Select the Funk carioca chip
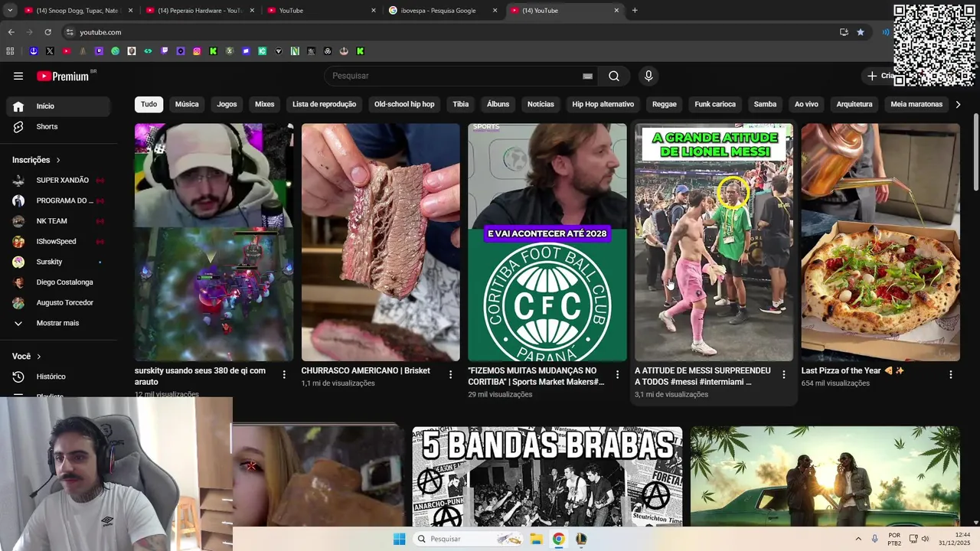 click(x=715, y=104)
